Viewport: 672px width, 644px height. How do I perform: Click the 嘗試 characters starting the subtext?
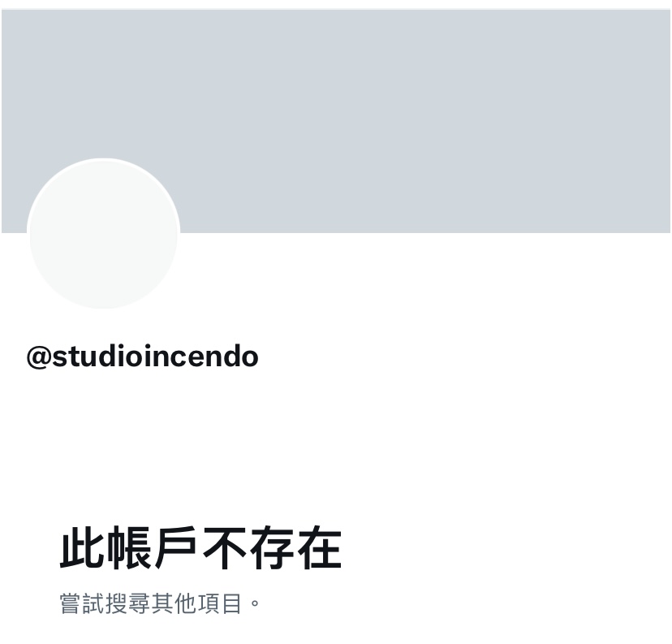coord(81,603)
